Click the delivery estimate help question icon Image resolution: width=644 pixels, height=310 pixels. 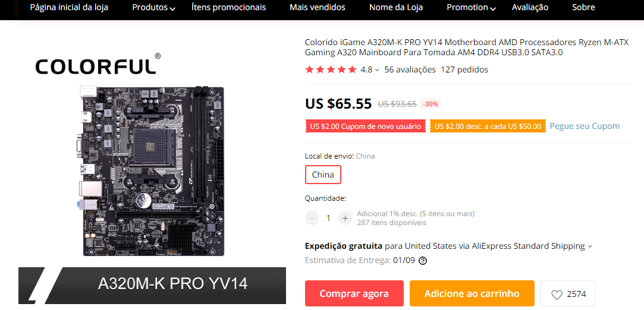pyautogui.click(x=422, y=260)
